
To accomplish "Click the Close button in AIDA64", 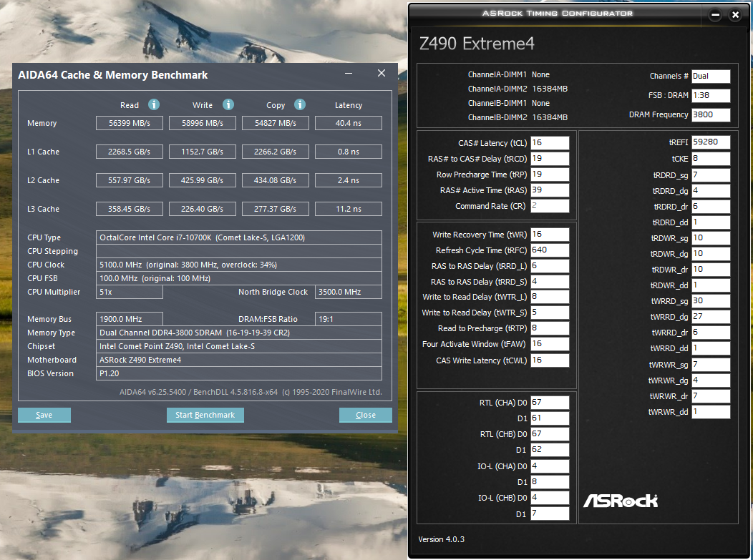I will coord(366,415).
